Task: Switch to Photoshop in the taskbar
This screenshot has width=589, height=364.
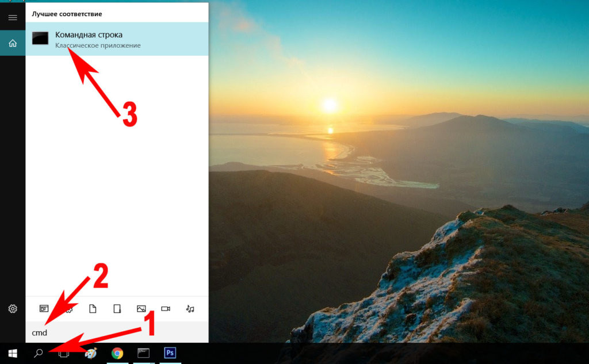Action: [x=170, y=353]
